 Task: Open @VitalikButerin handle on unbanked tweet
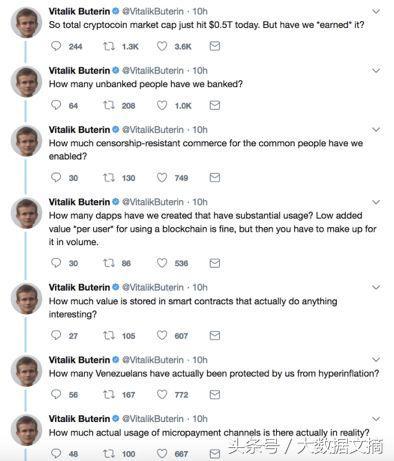153,71
